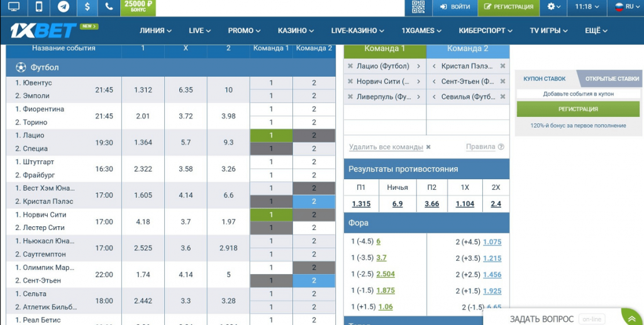This screenshot has width=644, height=325.
Task: Click the phone callback icon
Action: [x=109, y=7]
